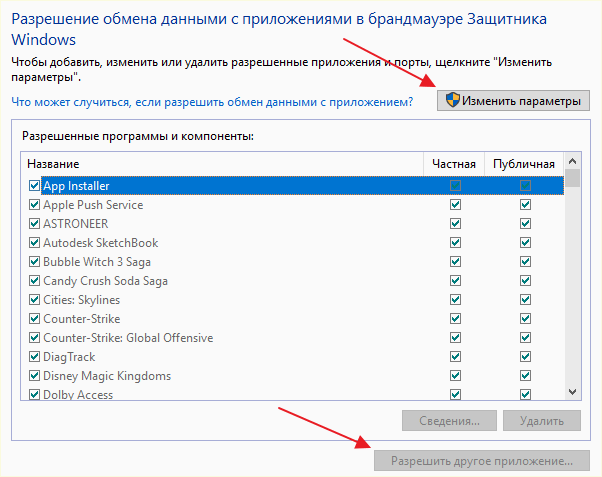
Task: Toggle the Autodesk SketchBook name checkbox
Action: click(35, 243)
